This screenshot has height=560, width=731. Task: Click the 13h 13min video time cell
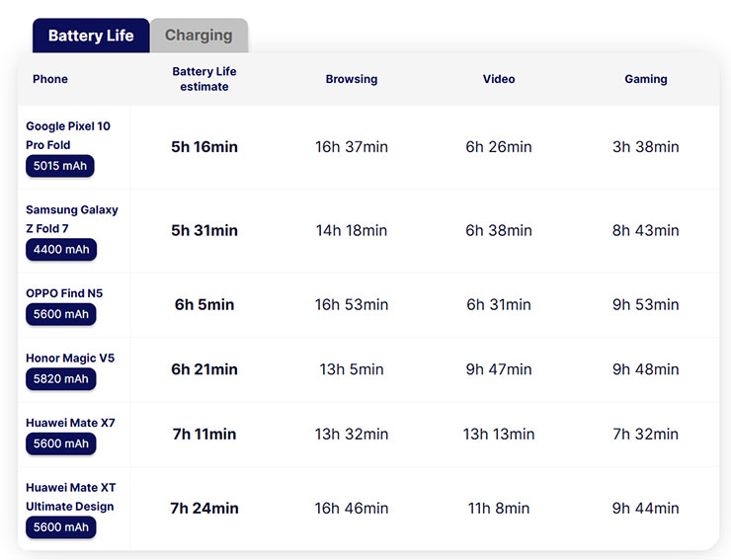click(x=499, y=435)
